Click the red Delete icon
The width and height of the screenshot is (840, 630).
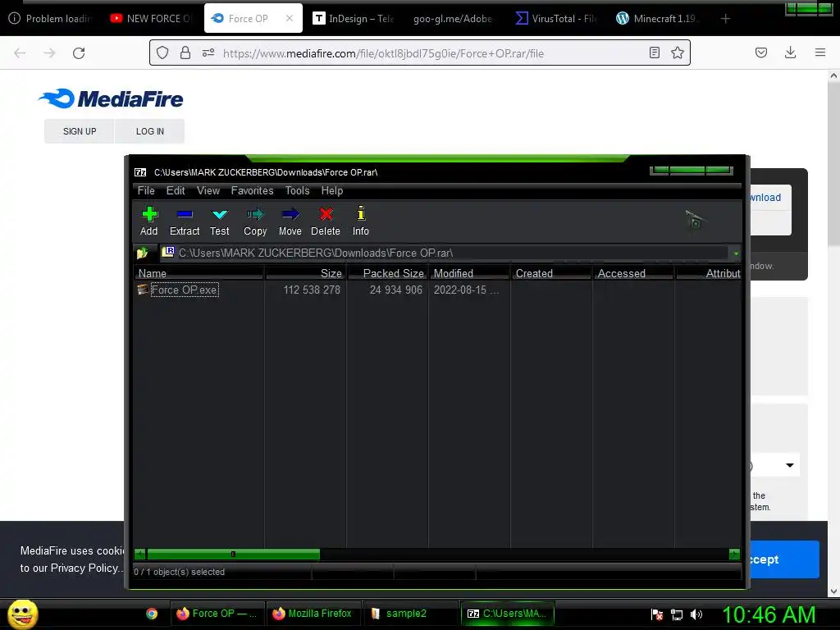coord(325,221)
